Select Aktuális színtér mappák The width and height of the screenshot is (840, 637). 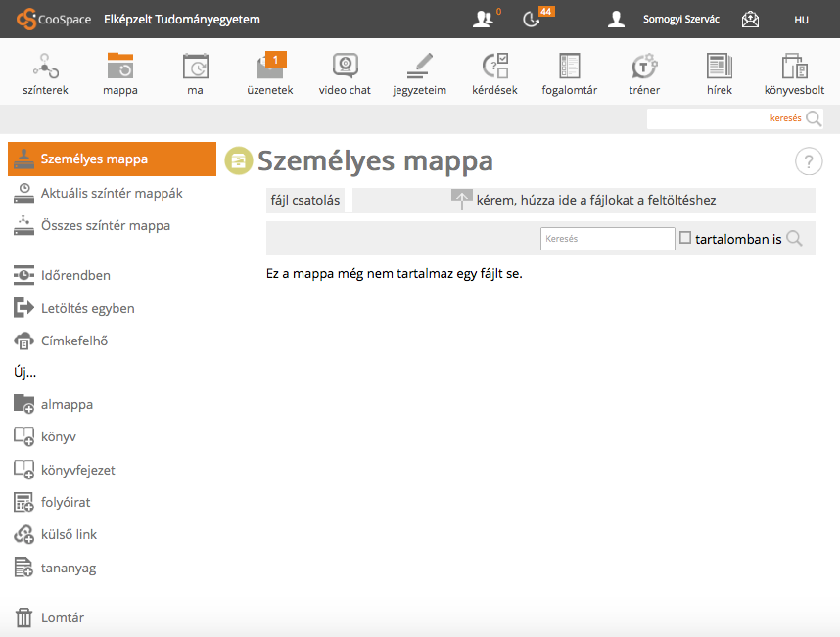[98, 193]
